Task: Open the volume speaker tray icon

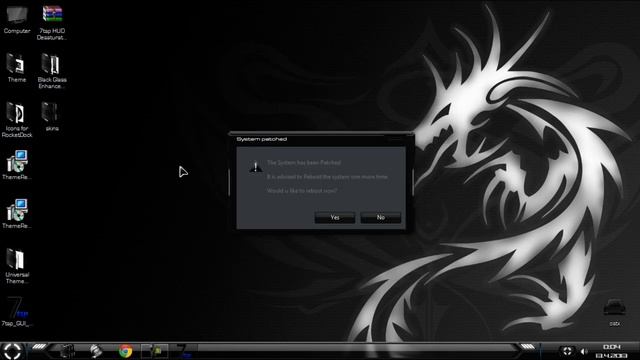Action: coord(584,351)
